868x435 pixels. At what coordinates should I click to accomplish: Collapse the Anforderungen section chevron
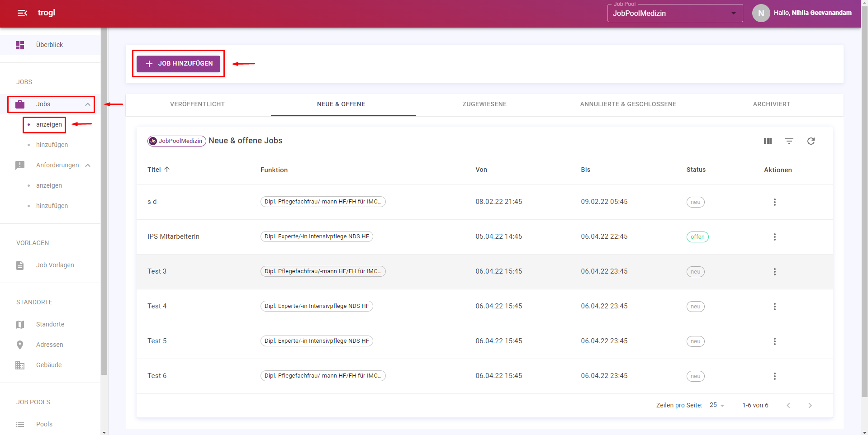88,165
